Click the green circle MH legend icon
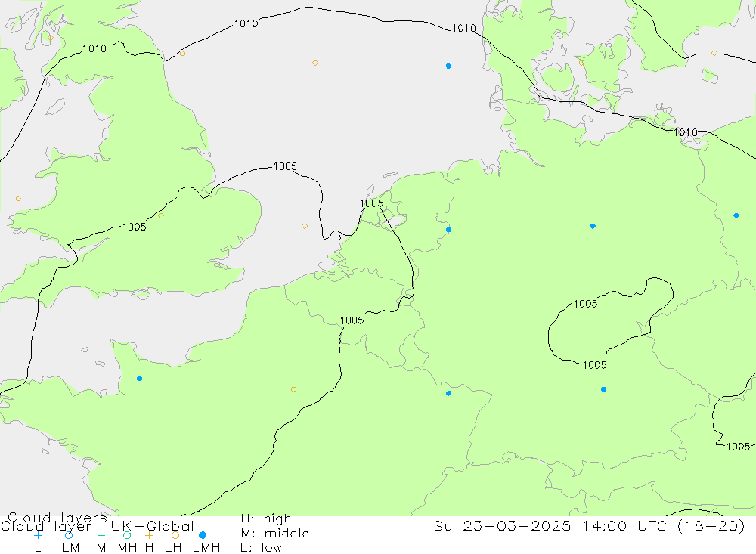 [x=127, y=535]
